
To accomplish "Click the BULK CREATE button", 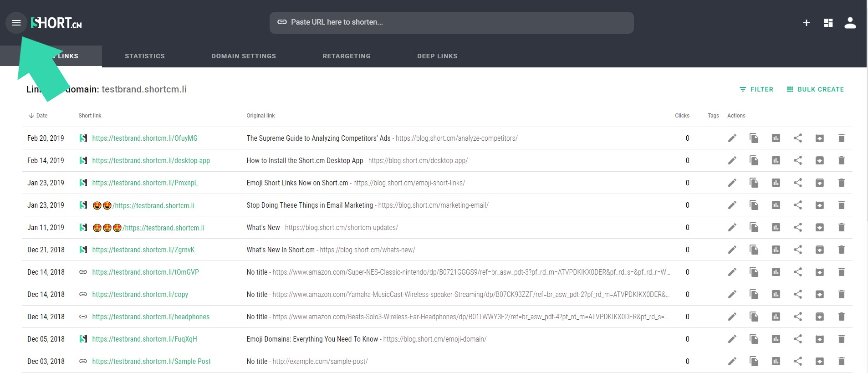I will [815, 89].
